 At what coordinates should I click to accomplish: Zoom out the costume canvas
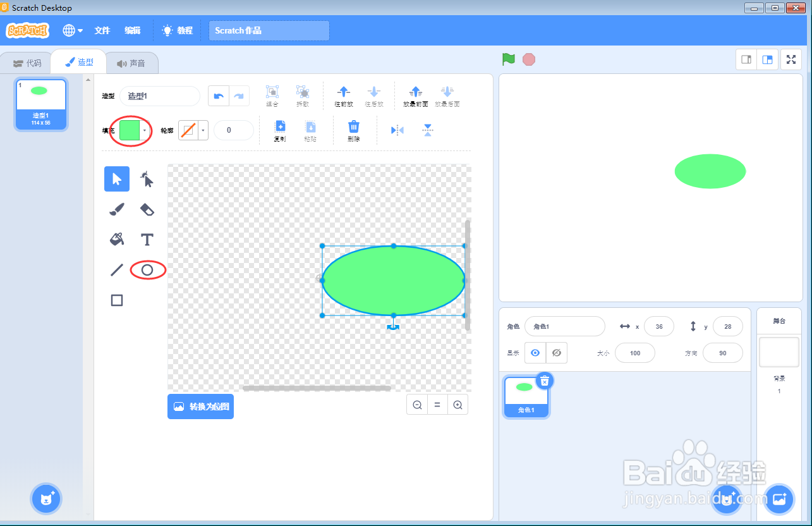417,405
